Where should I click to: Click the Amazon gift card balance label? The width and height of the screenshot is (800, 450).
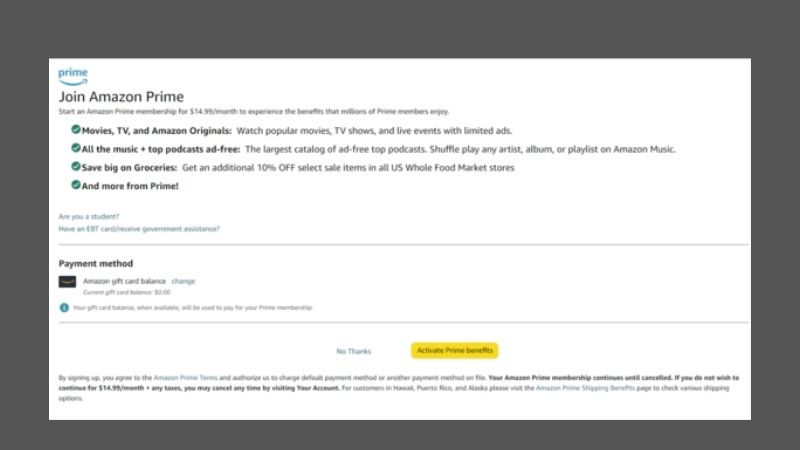click(124, 281)
